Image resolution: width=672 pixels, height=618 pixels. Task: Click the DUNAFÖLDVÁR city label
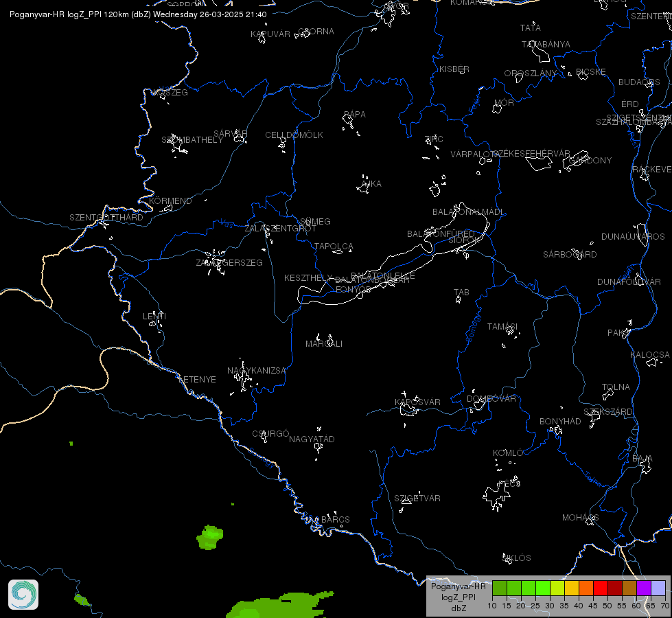tap(629, 282)
